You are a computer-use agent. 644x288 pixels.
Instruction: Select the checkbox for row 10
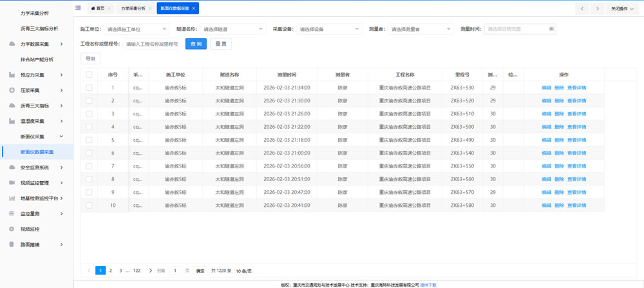tap(89, 206)
